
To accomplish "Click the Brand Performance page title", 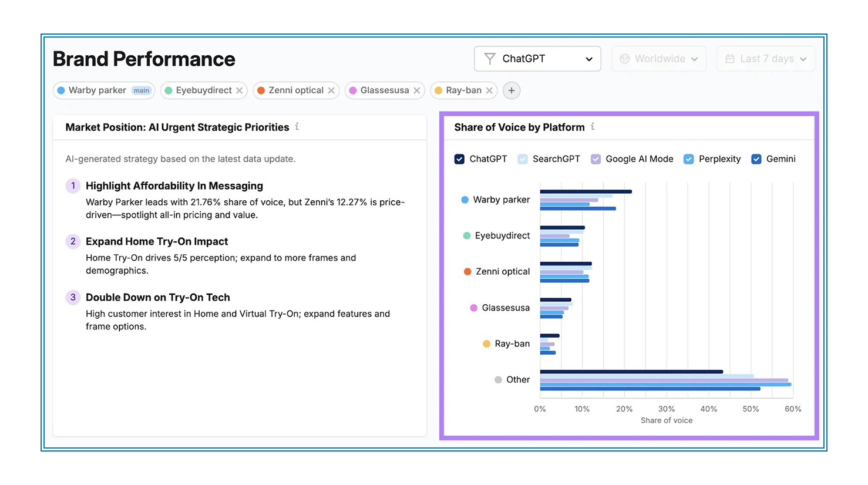I will point(144,59).
